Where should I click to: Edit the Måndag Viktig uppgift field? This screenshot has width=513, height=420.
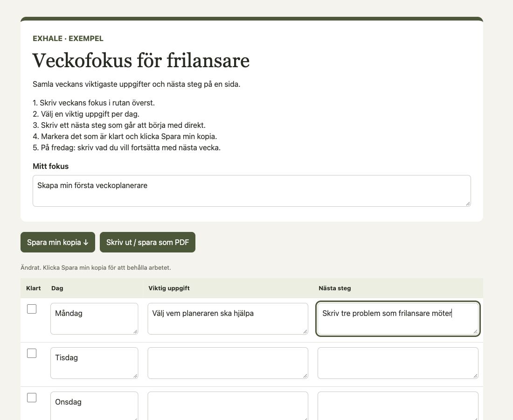coord(228,319)
